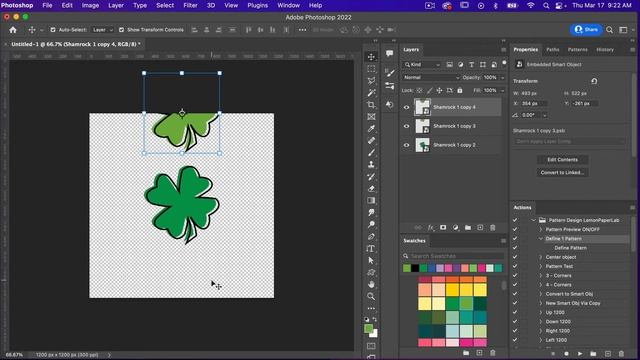Select the Frame tool

[x=371, y=117]
